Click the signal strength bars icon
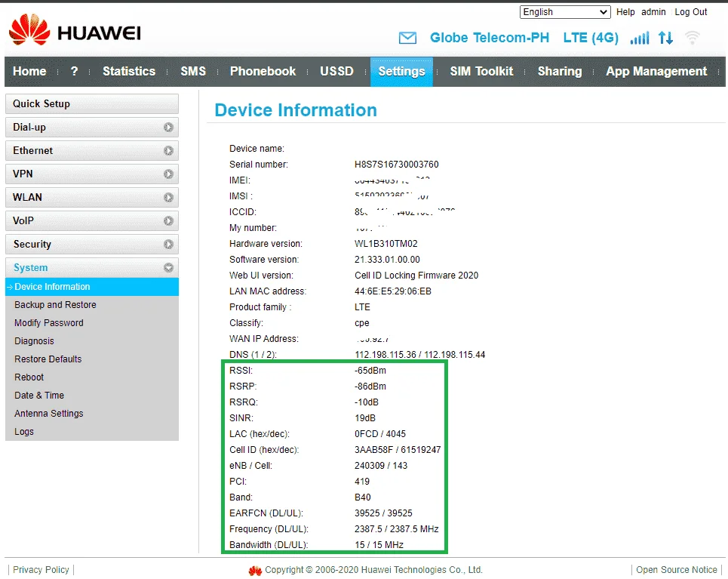728x579 pixels. coord(640,38)
